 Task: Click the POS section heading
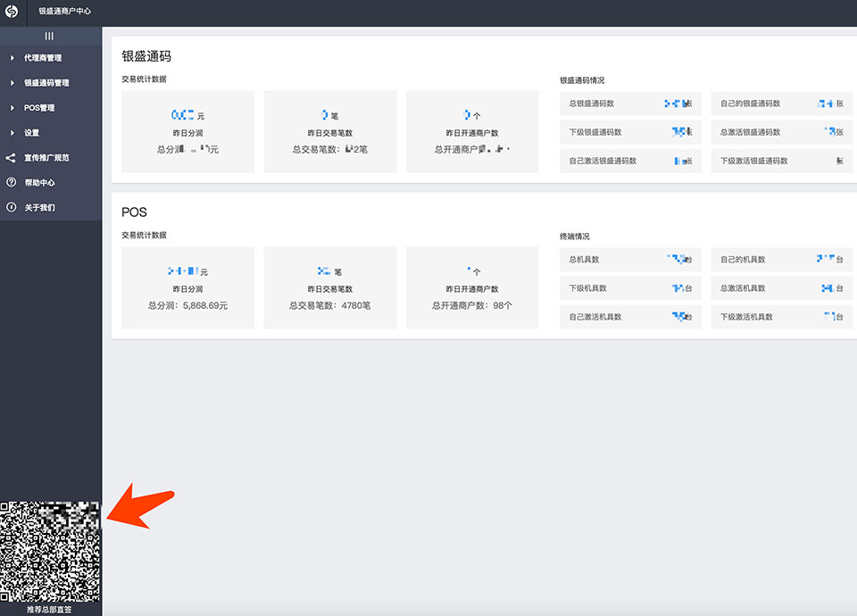134,212
